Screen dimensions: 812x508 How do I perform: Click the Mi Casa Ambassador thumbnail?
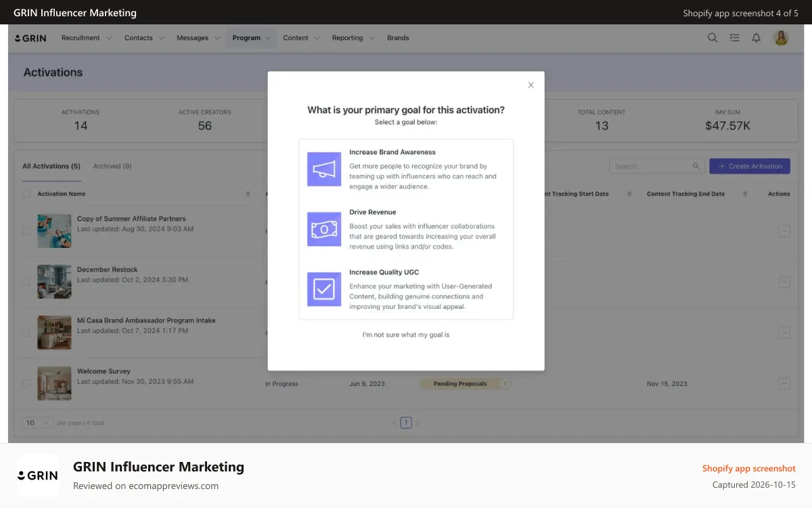tap(54, 333)
